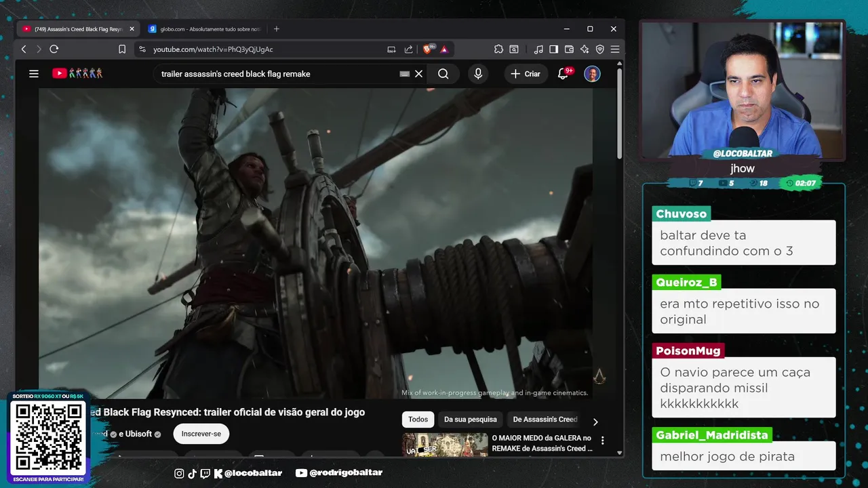Switch to the globo.com tab
The height and width of the screenshot is (488, 868).
205,28
